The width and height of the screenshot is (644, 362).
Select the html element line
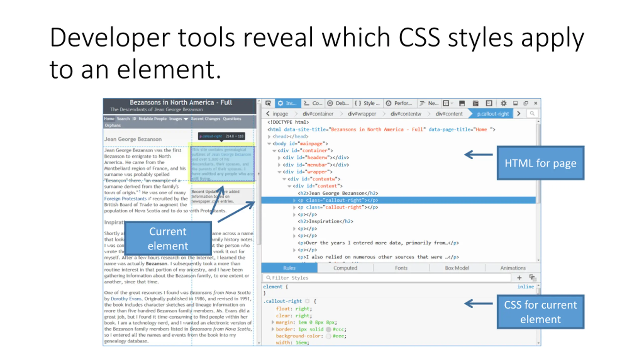coord(381,129)
